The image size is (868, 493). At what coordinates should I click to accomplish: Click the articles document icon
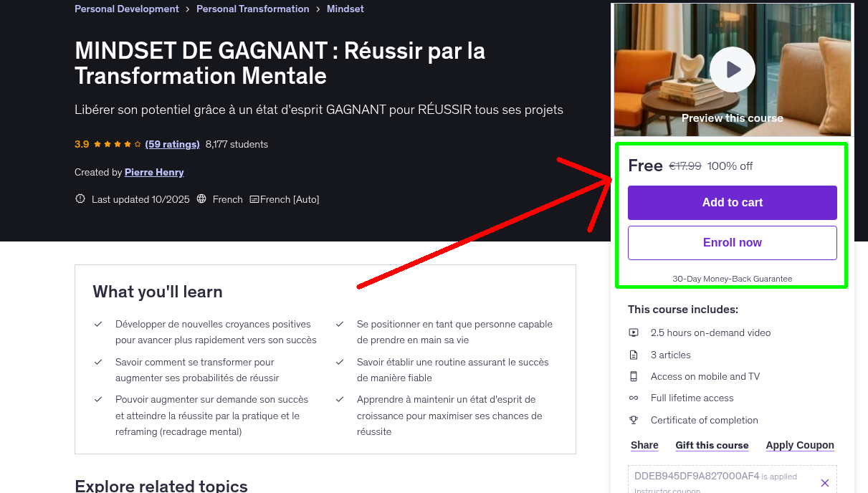[634, 354]
